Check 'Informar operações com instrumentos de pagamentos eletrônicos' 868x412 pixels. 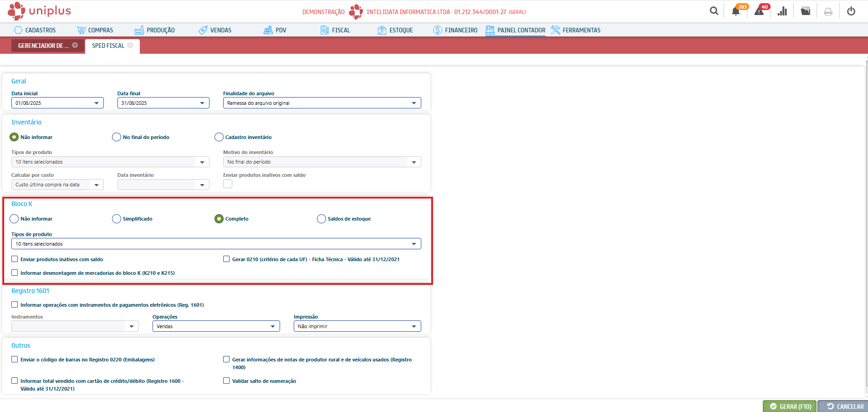click(15, 304)
